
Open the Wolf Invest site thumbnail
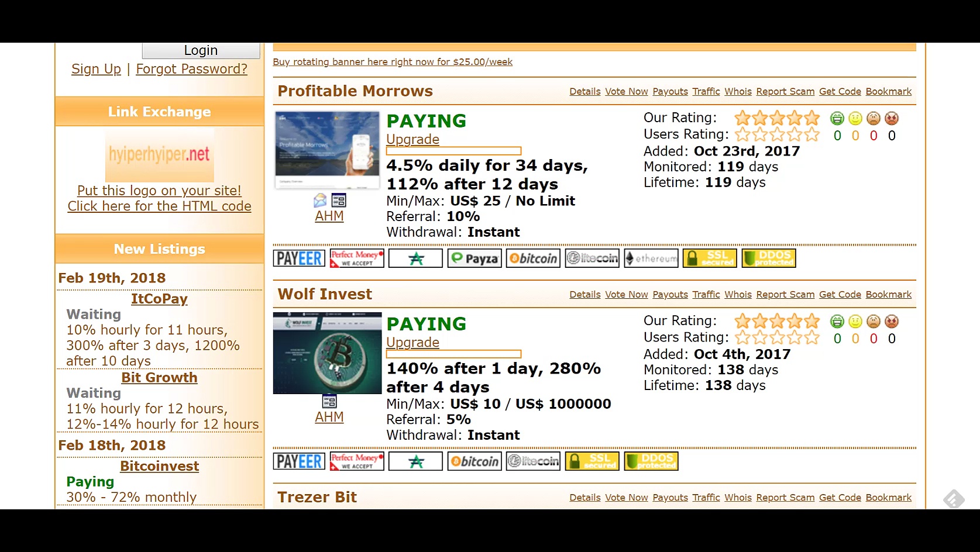pos(327,353)
